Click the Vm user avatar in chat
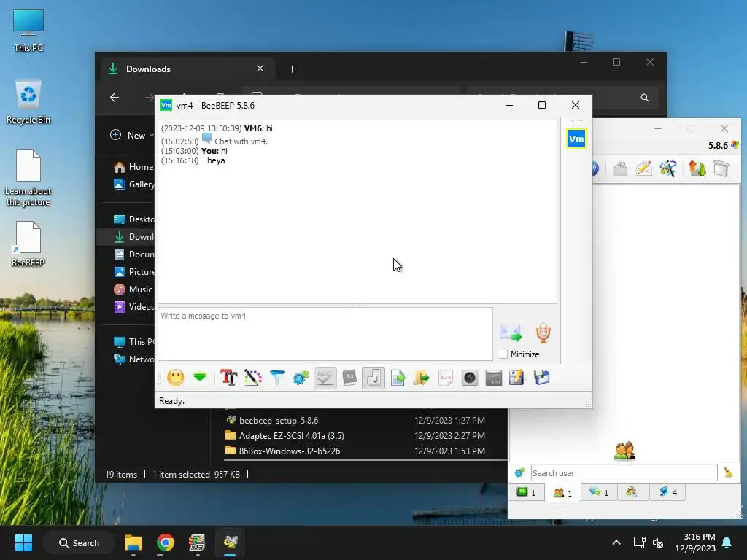 [x=576, y=139]
